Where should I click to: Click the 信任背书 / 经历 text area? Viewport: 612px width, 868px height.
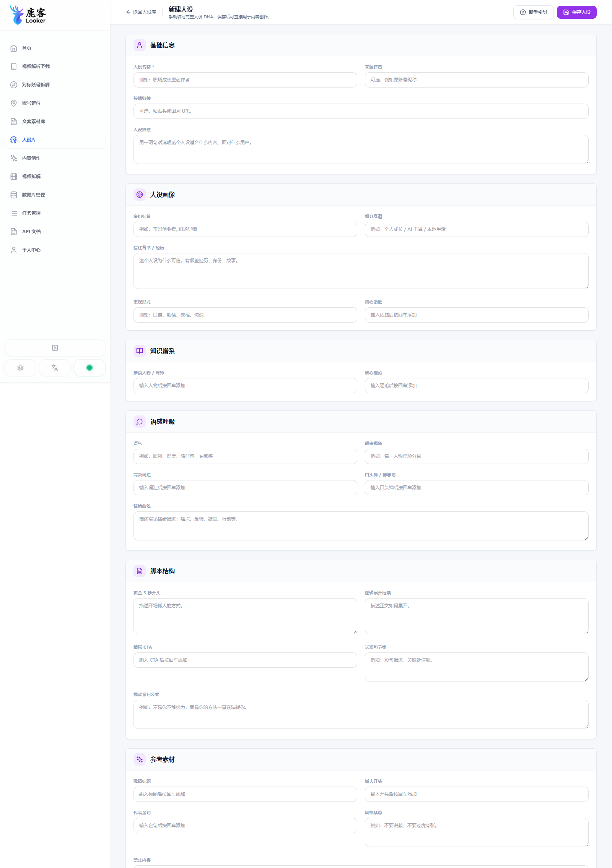point(361,271)
